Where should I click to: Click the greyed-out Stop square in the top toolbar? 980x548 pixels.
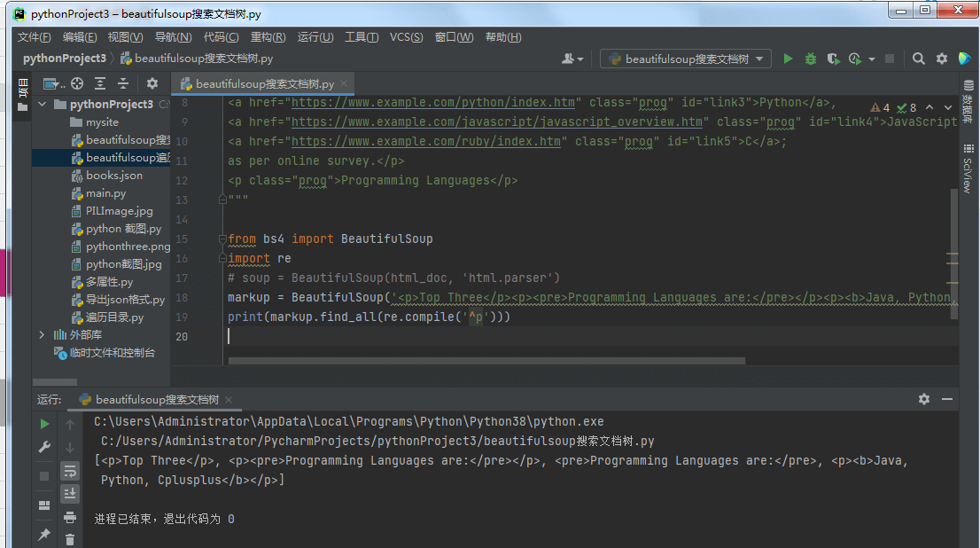pos(890,59)
